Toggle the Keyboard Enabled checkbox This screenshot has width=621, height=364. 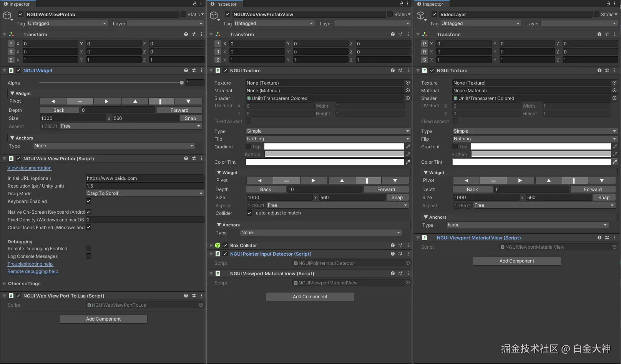(88, 201)
